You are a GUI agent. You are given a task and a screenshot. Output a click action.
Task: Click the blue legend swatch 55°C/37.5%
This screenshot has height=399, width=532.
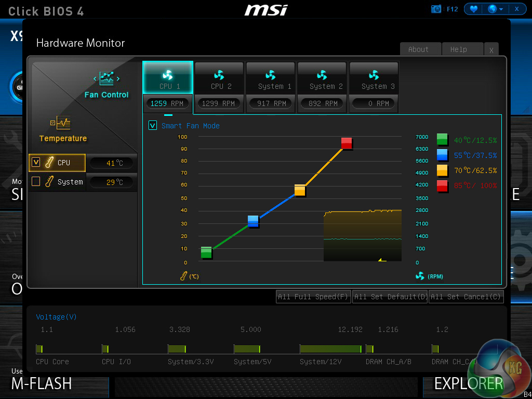[x=442, y=155]
